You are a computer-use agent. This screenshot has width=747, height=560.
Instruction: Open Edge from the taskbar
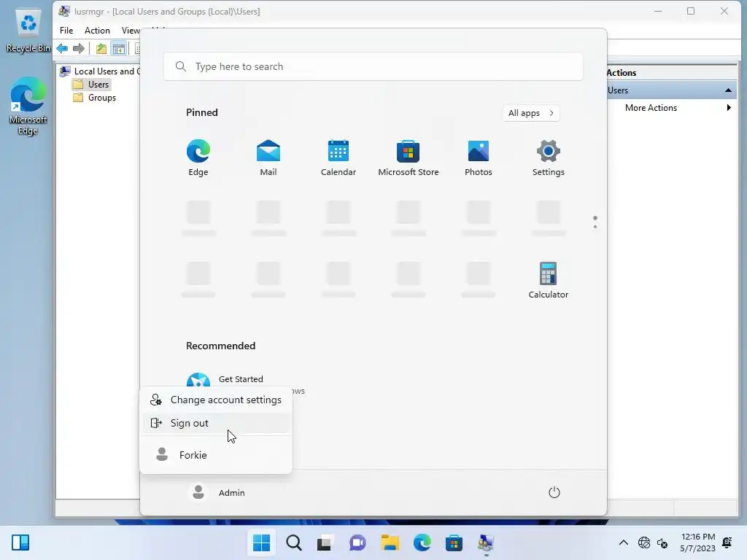[x=422, y=542]
